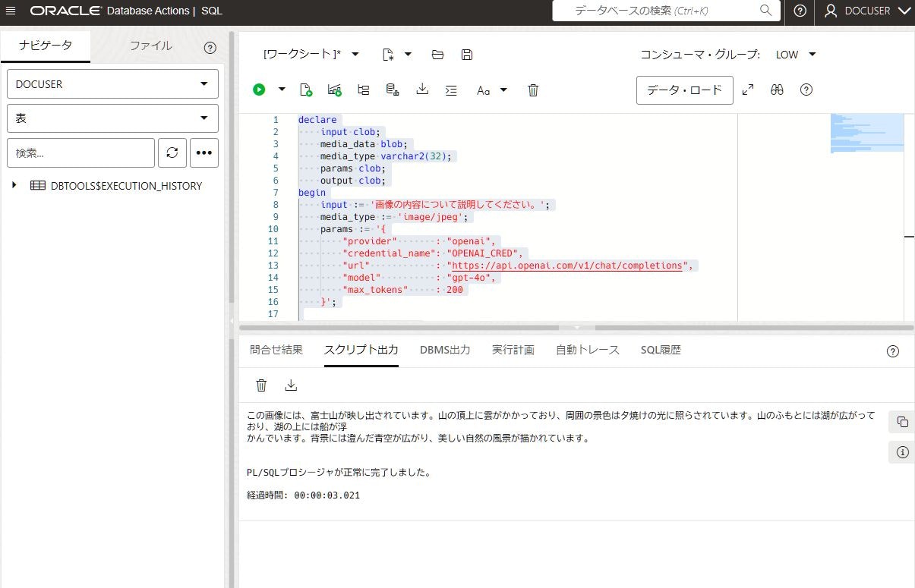915x588 pixels.
Task: Click the 経過時間 elapsed time text
Action: pyautogui.click(x=303, y=495)
